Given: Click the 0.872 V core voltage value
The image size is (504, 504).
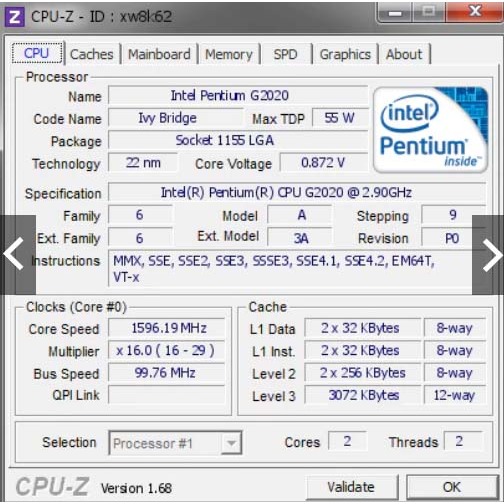Looking at the screenshot, I should point(324,163).
